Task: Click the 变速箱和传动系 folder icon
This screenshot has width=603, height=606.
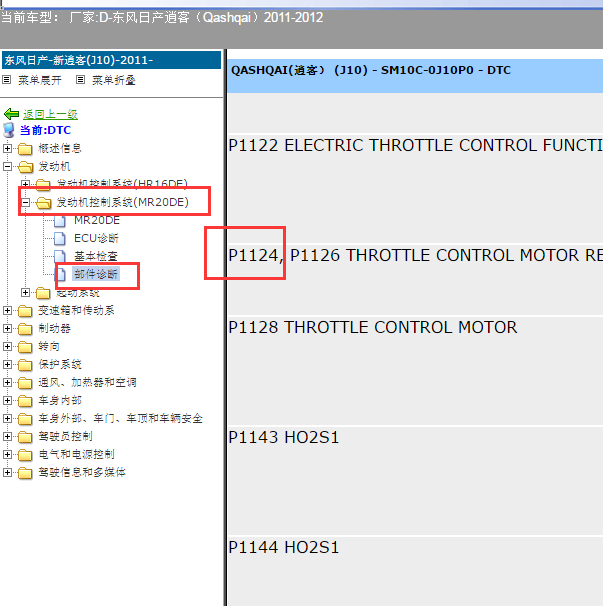Action: pos(25,311)
